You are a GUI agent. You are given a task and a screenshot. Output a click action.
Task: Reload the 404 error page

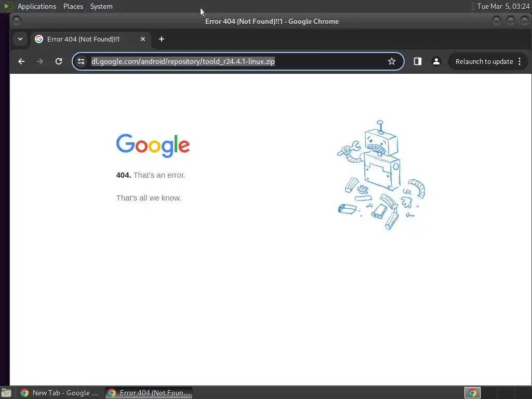click(59, 61)
